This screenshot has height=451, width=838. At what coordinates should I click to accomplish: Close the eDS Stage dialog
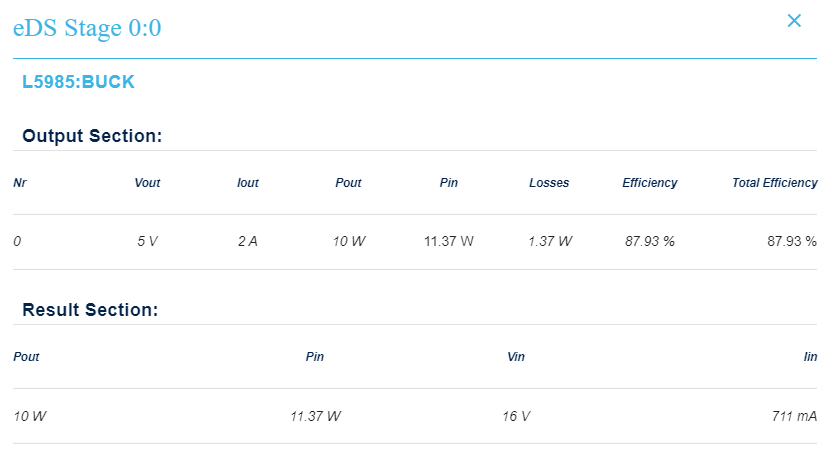[x=794, y=21]
